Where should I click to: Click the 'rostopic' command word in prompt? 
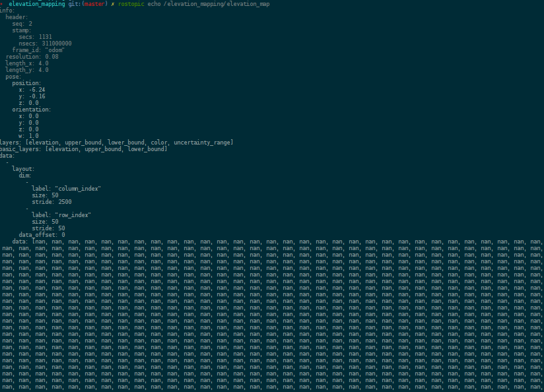131,4
